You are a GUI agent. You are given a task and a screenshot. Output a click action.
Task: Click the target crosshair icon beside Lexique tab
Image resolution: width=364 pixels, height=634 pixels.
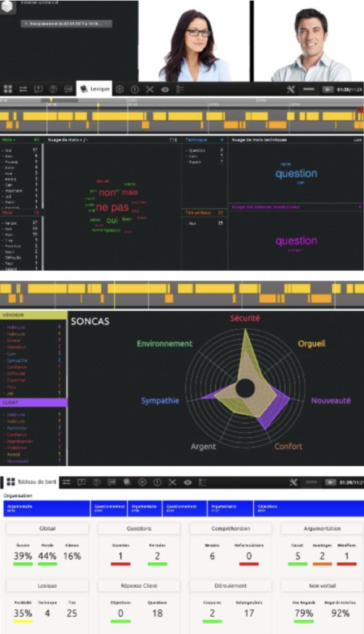pyautogui.click(x=119, y=89)
